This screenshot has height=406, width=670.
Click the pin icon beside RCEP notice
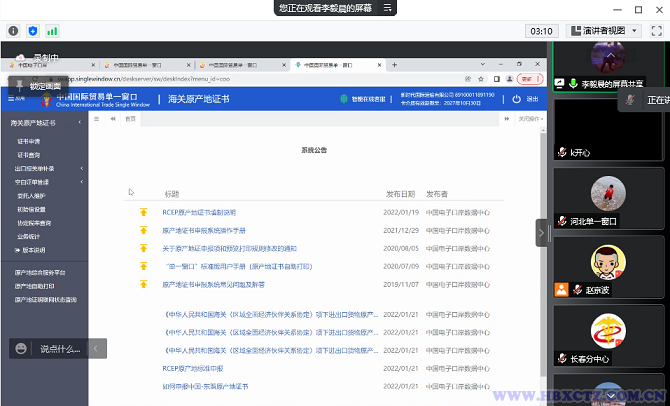(x=143, y=212)
